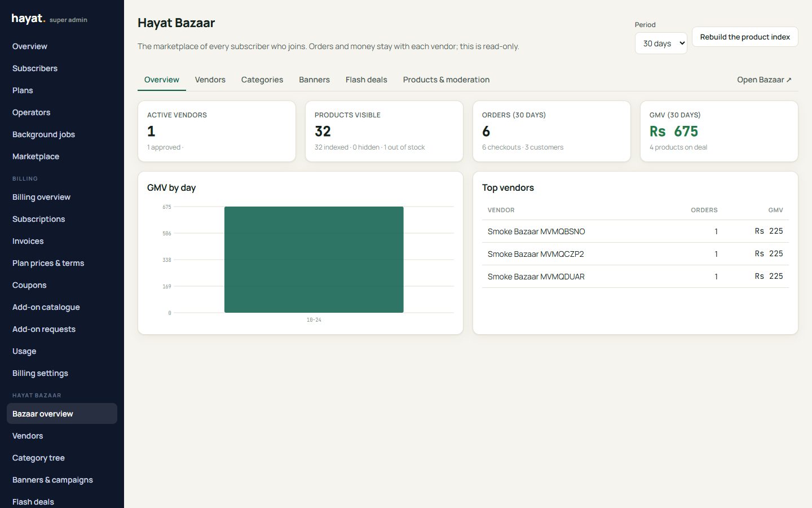This screenshot has width=812, height=508.
Task: Click the green GMV bar in chart
Action: pyautogui.click(x=314, y=260)
